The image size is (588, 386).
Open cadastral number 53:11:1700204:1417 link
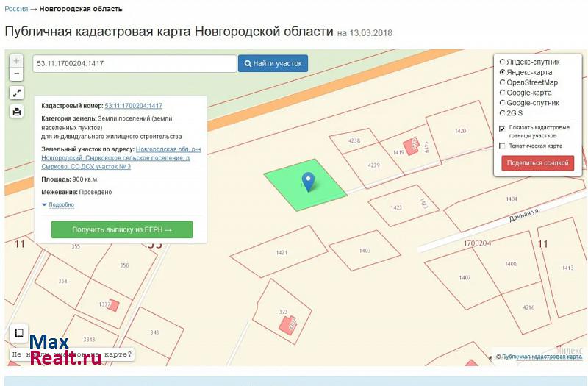pos(133,106)
